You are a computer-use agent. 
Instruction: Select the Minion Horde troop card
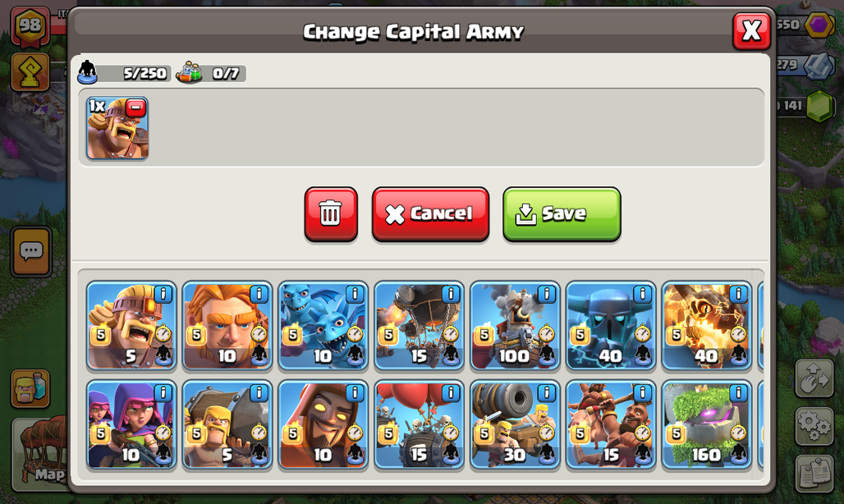[x=323, y=325]
